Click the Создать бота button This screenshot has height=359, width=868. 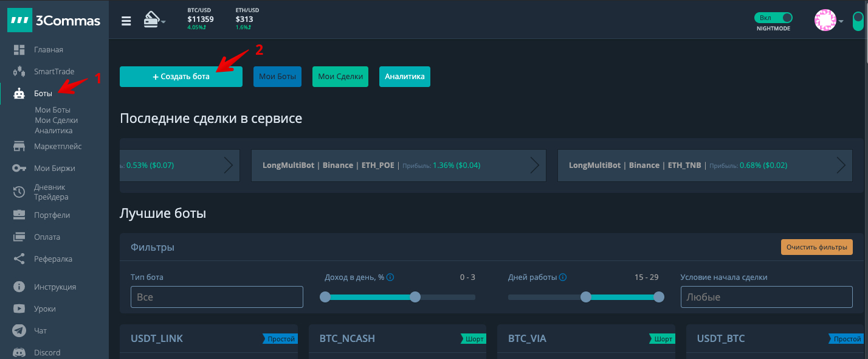(x=181, y=77)
